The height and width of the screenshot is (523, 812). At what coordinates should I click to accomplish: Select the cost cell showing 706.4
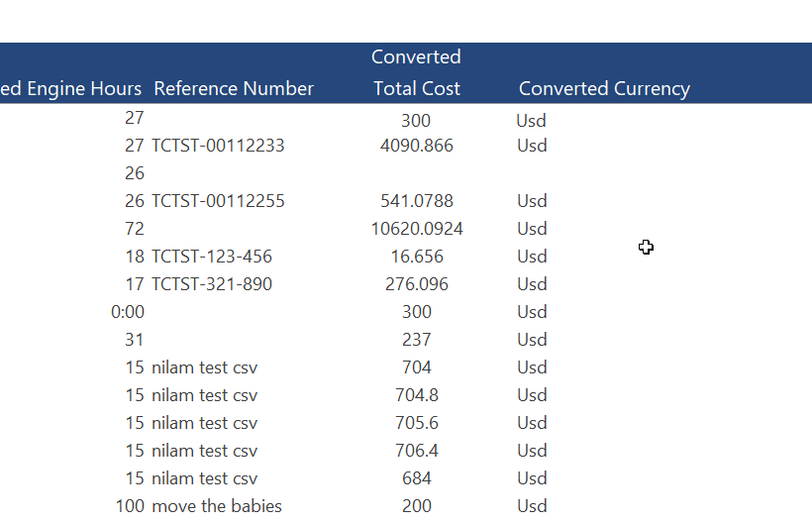click(x=416, y=451)
